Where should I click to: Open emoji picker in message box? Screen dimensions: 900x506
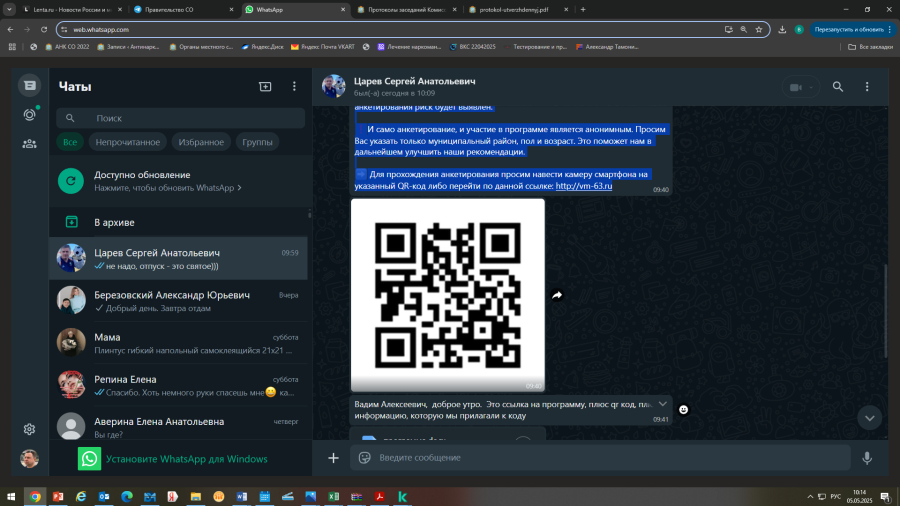tap(364, 457)
